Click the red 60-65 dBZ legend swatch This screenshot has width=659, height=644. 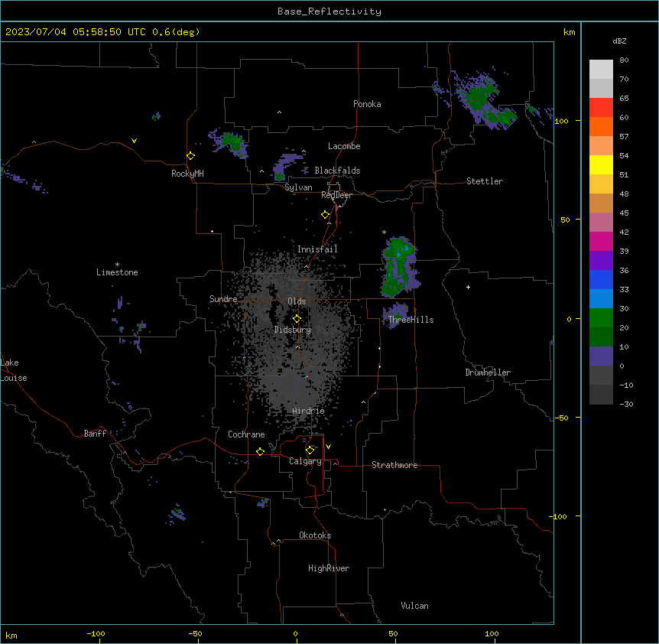[x=601, y=107]
